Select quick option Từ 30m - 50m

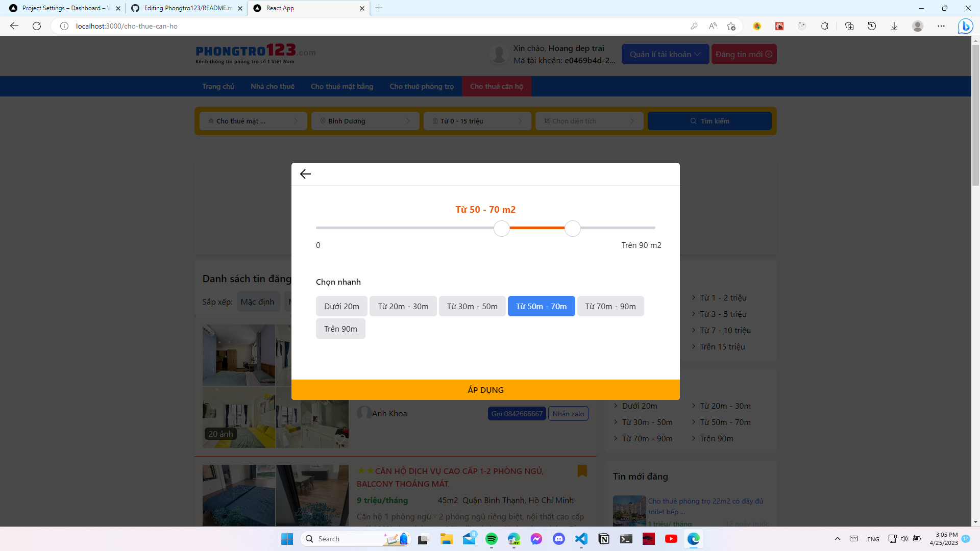coord(472,306)
